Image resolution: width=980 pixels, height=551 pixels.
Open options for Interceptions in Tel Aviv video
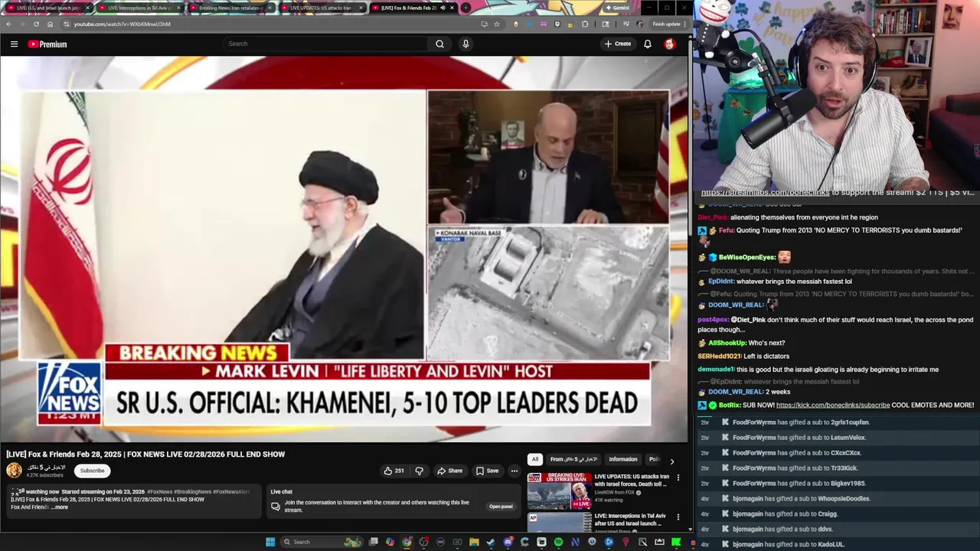coord(678,517)
